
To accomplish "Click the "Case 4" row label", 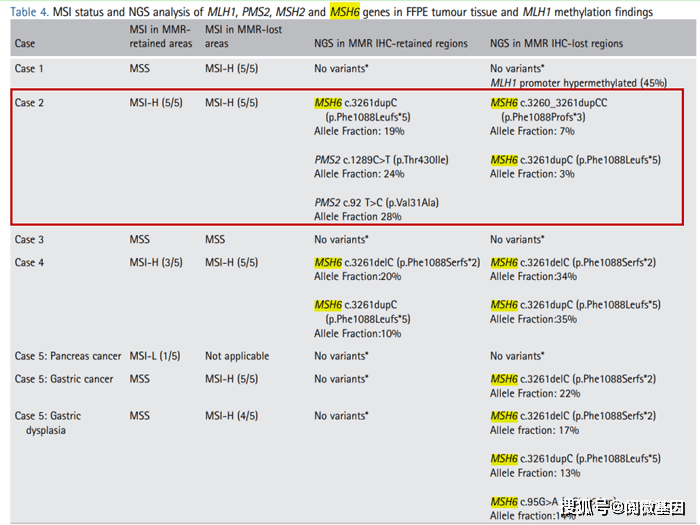I will (x=30, y=262).
